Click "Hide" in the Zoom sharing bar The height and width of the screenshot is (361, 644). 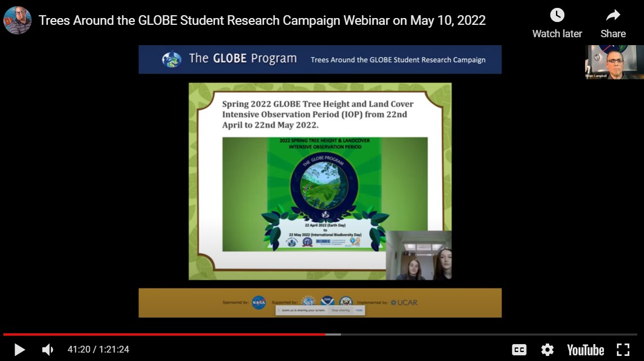pos(359,310)
